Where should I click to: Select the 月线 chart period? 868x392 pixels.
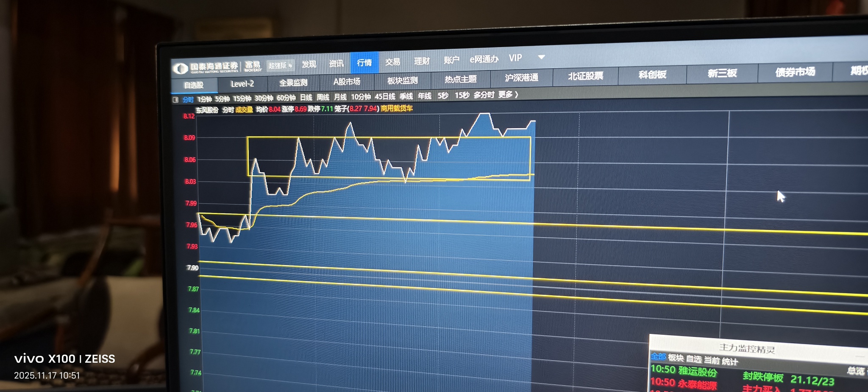point(340,97)
